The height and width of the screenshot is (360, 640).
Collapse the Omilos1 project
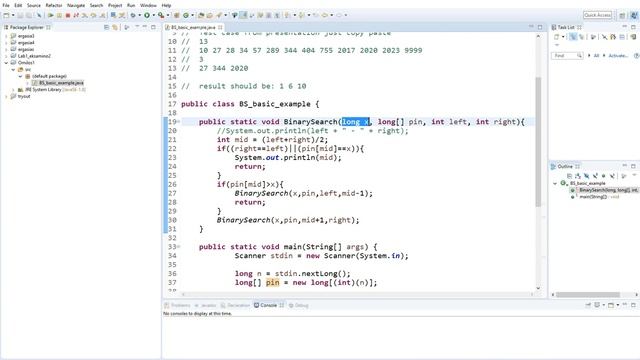pyautogui.click(x=6, y=63)
